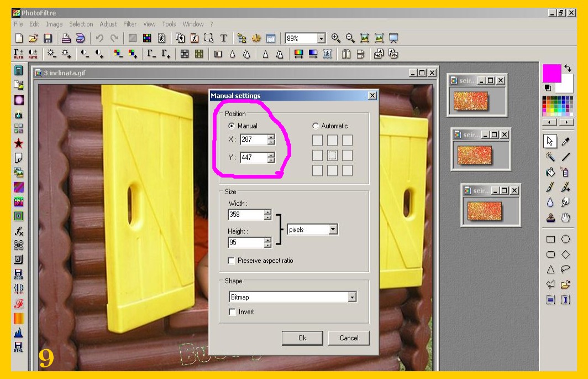The width and height of the screenshot is (588, 379).
Task: Select the Magic Wand tool
Action: point(550,157)
